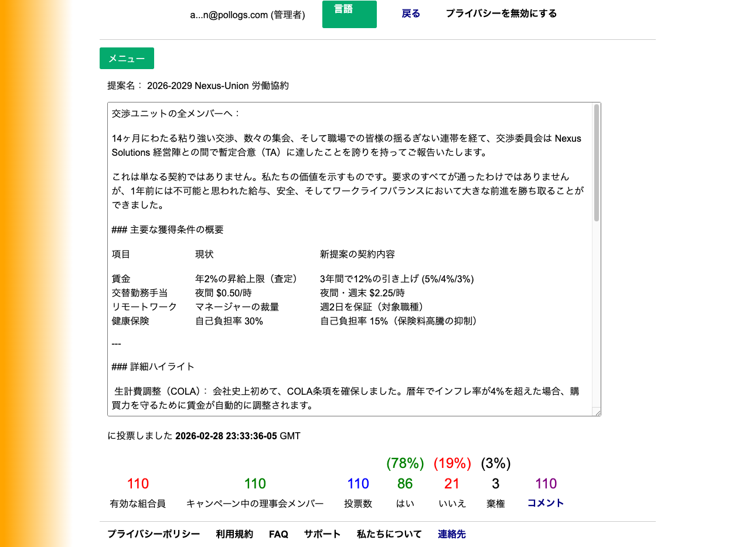
Task: Click the 投票数 value 110
Action: [357, 483]
